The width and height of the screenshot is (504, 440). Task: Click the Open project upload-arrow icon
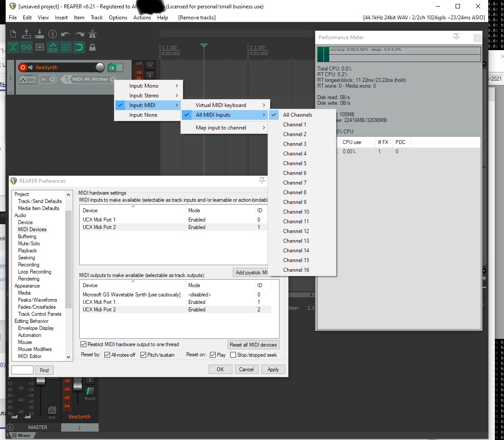pyautogui.click(x=26, y=34)
